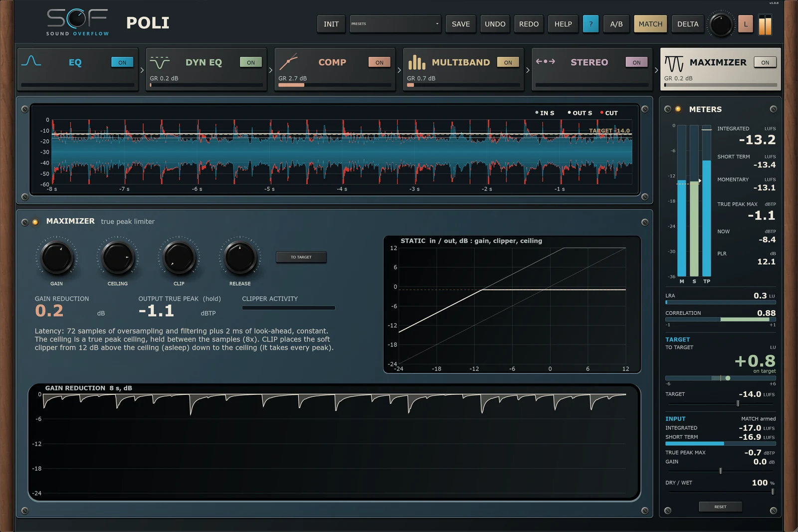
Task: Switch off the STEREO ON toggle
Action: click(x=637, y=62)
